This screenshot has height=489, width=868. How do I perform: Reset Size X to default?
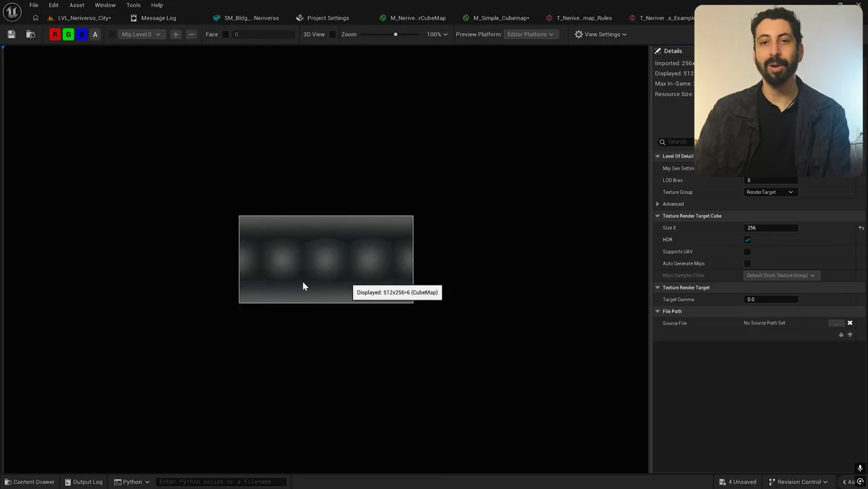(x=861, y=228)
